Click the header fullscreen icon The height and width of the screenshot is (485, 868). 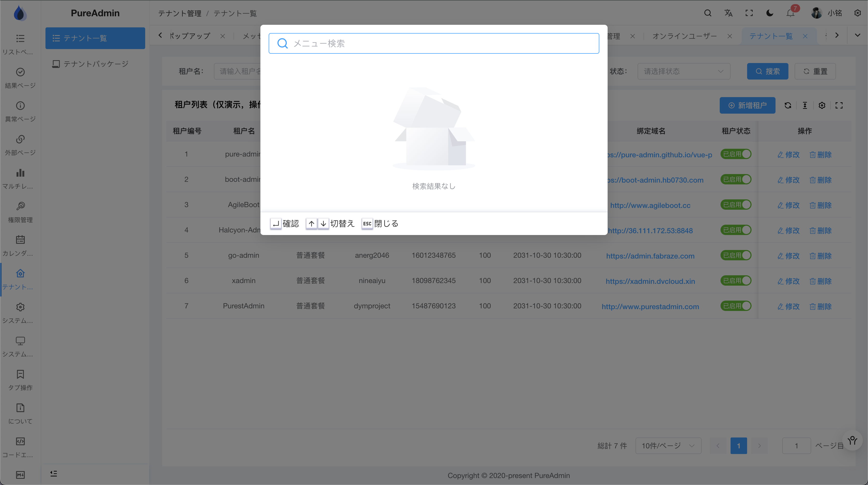pos(749,13)
